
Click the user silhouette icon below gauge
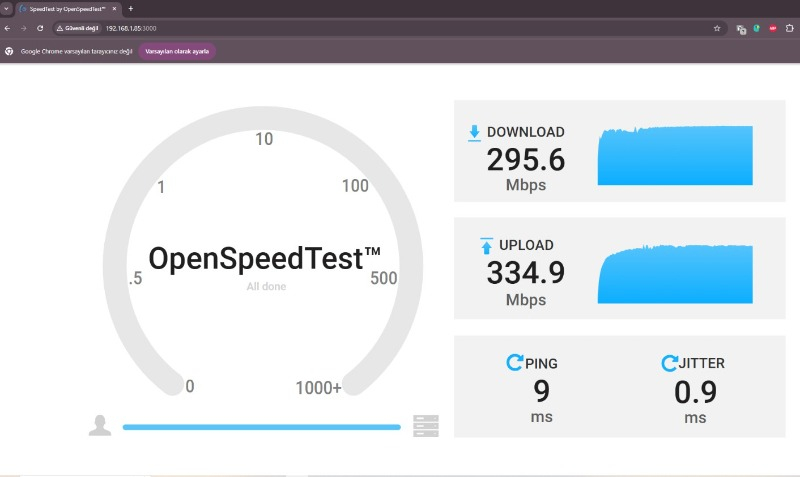(x=100, y=425)
